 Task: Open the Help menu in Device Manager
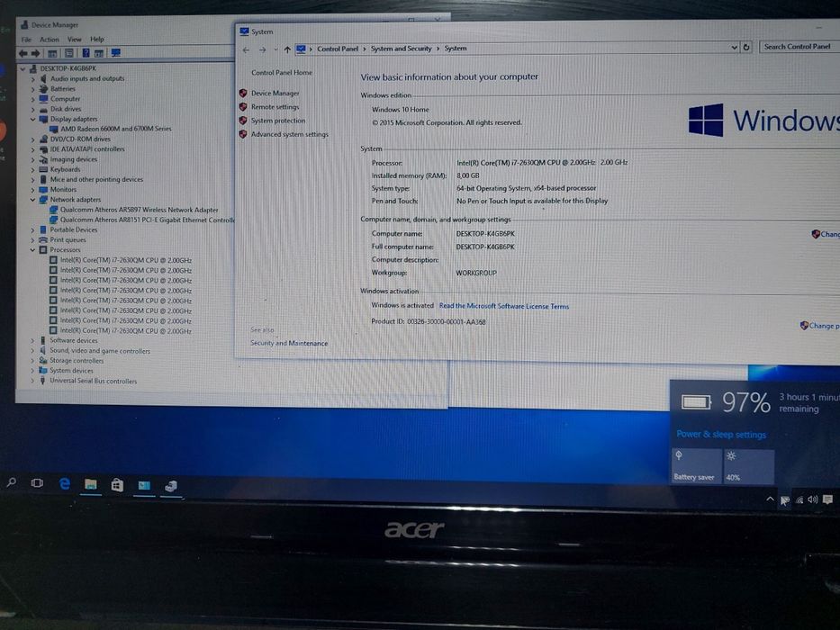point(97,39)
